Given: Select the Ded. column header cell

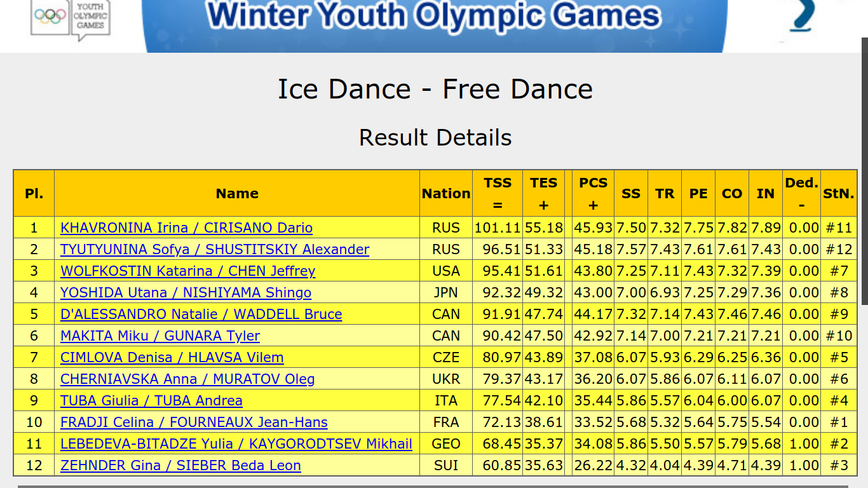Looking at the screenshot, I should click(801, 193).
